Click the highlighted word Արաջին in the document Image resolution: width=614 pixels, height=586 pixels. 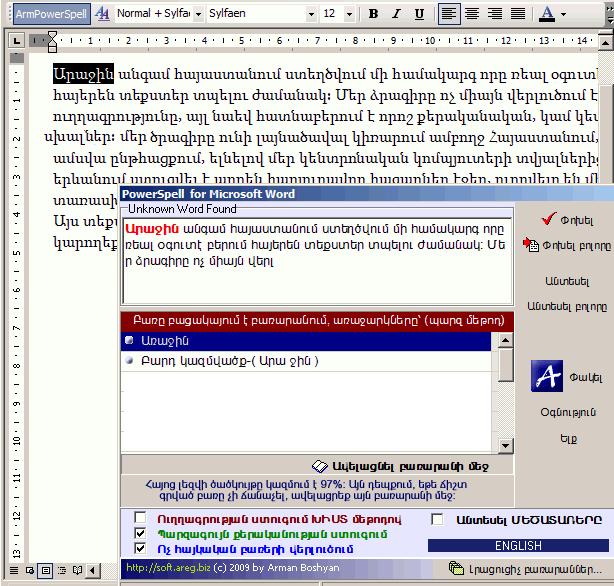(83, 74)
